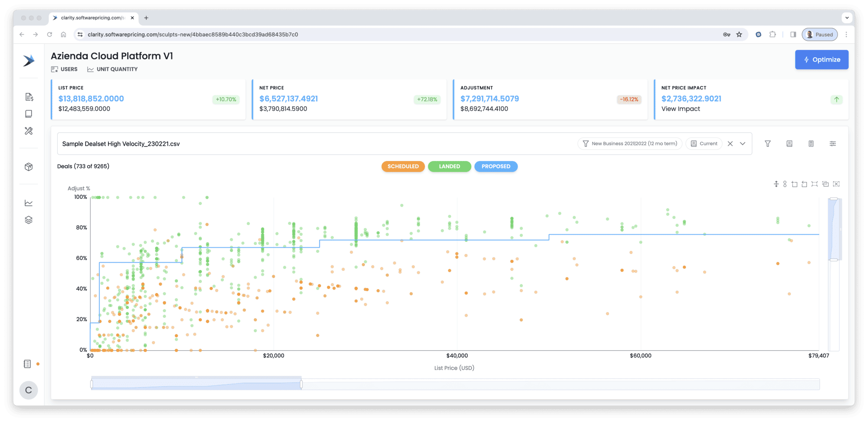Toggle the SCHEDULED legend pill

pyautogui.click(x=403, y=166)
